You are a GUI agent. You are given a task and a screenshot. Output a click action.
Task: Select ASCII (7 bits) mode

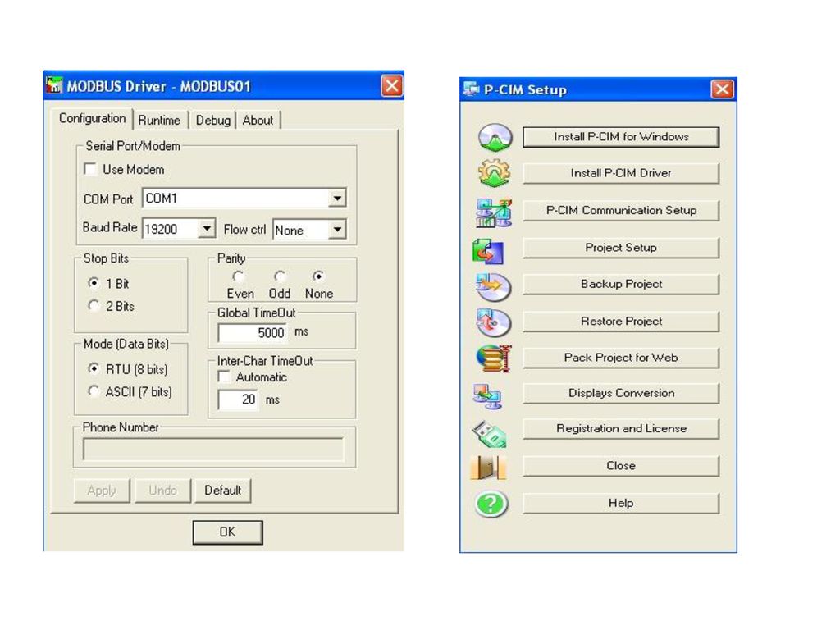tap(94, 391)
